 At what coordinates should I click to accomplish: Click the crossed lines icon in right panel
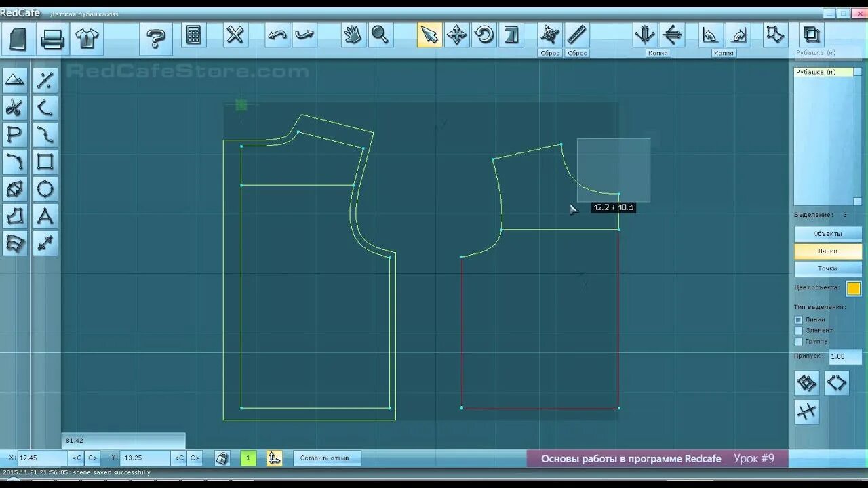pyautogui.click(x=806, y=411)
